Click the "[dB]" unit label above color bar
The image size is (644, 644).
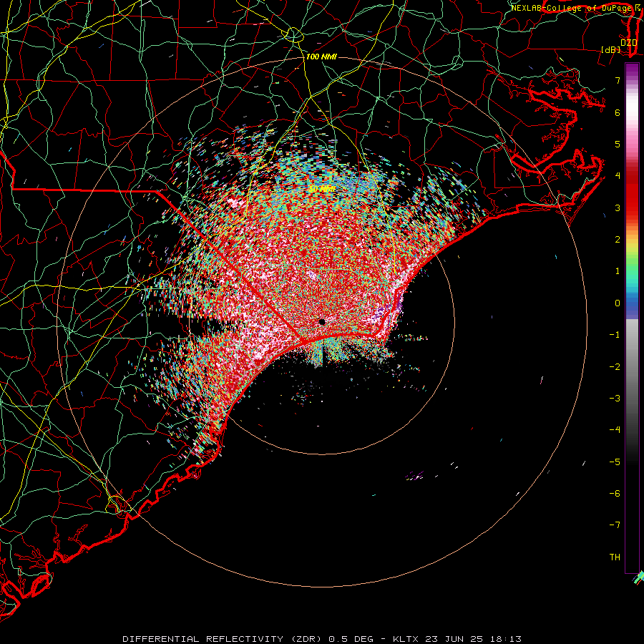611,49
